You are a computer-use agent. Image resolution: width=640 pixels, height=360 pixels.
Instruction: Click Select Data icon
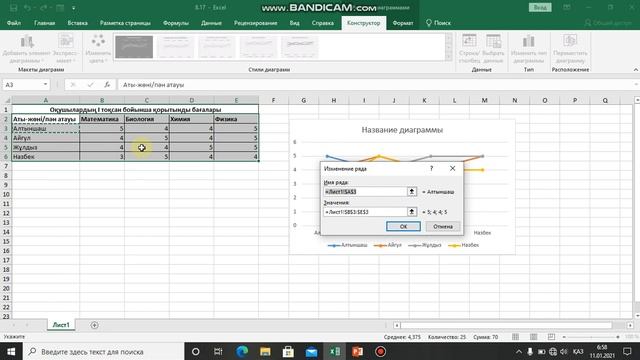tap(493, 49)
